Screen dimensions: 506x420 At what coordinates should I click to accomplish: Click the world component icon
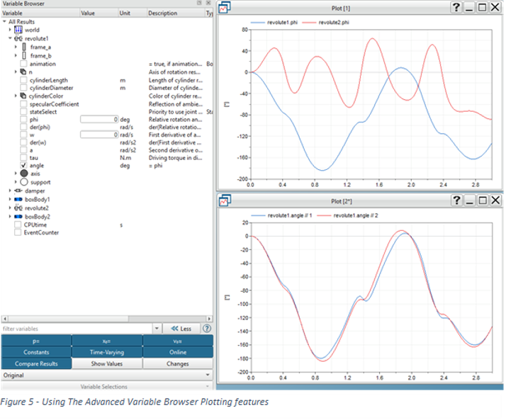tap(18, 30)
